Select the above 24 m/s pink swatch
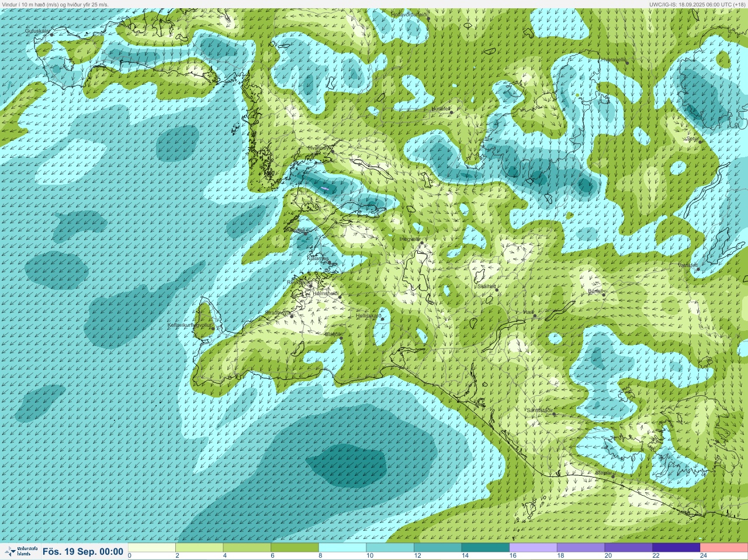Image resolution: width=748 pixels, height=560 pixels. (724, 548)
